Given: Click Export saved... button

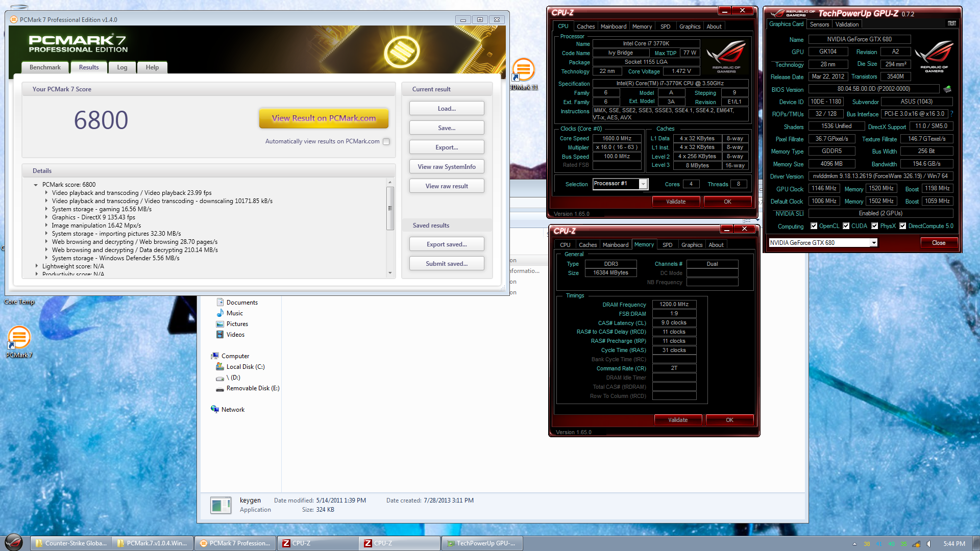Looking at the screenshot, I should pos(447,244).
